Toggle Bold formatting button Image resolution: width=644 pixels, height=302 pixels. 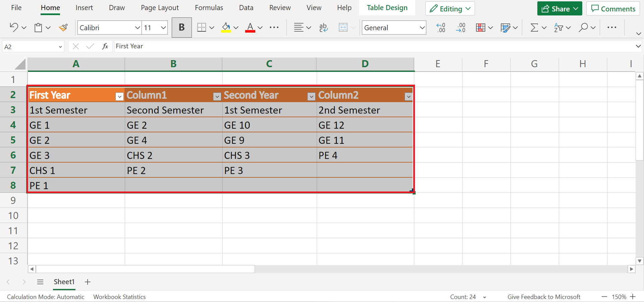[181, 28]
